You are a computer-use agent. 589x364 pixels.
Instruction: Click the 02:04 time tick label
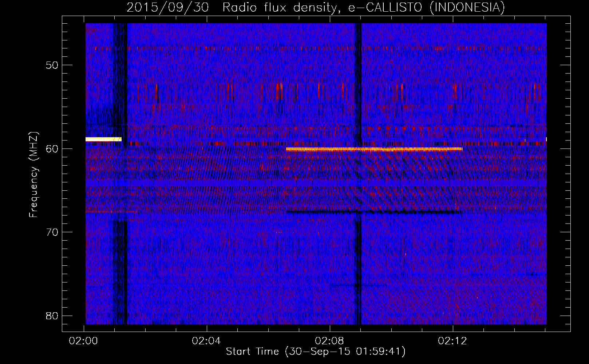pos(207,341)
